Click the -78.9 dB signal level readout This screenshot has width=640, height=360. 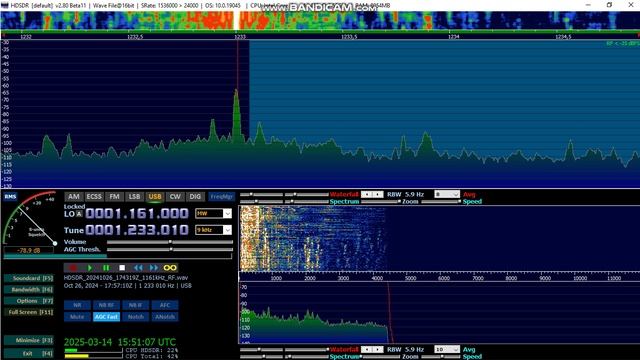click(29, 250)
